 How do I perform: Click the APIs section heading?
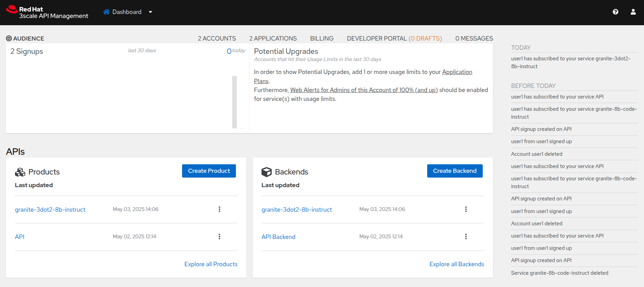pyautogui.click(x=15, y=152)
